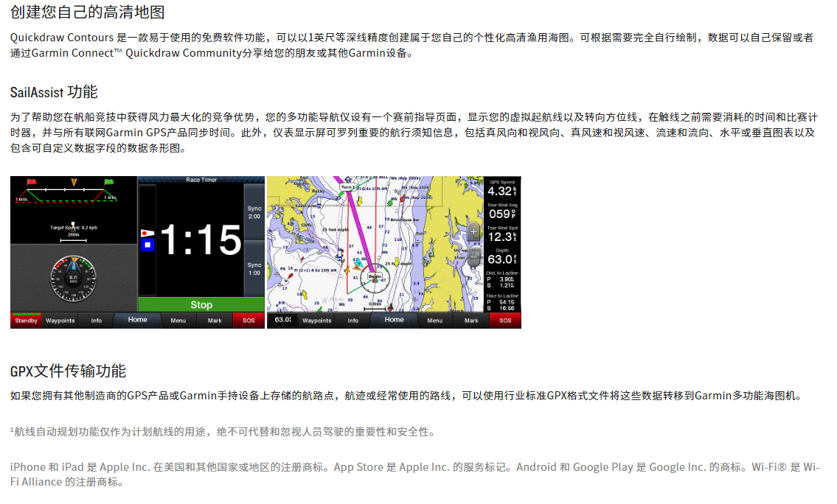Click the footnote beginning 航线自动规划功能

(223, 432)
